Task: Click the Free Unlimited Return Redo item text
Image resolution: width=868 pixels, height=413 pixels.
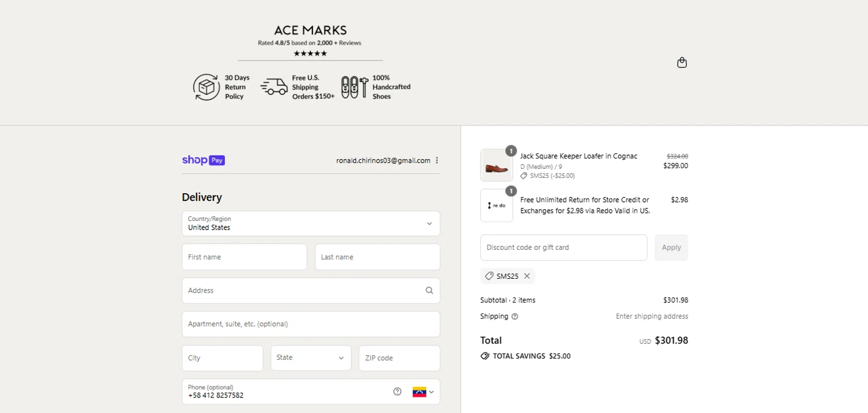Action: point(585,205)
